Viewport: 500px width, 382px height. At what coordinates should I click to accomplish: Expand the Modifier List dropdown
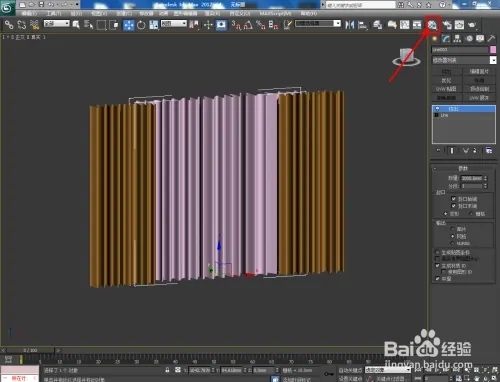464,60
